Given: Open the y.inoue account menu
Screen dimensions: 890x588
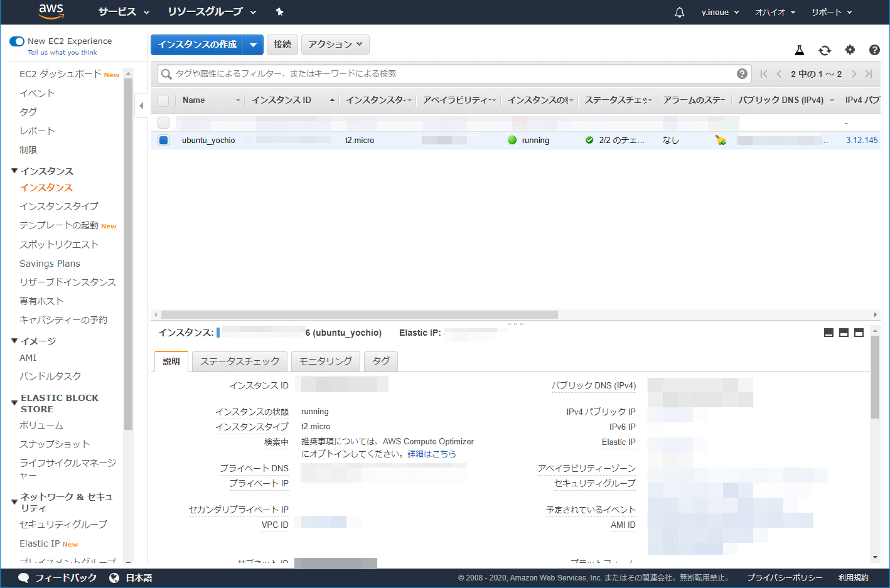Looking at the screenshot, I should click(720, 12).
